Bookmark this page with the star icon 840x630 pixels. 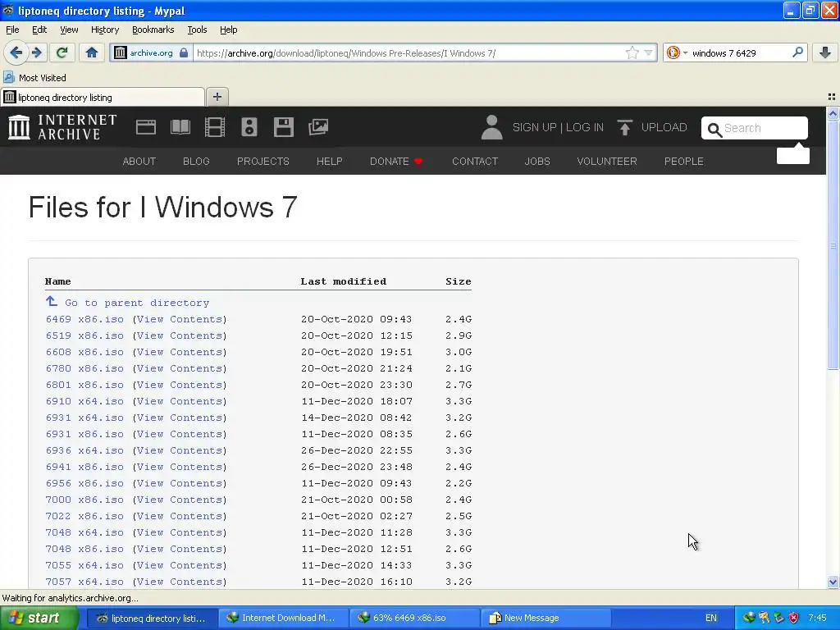[632, 52]
